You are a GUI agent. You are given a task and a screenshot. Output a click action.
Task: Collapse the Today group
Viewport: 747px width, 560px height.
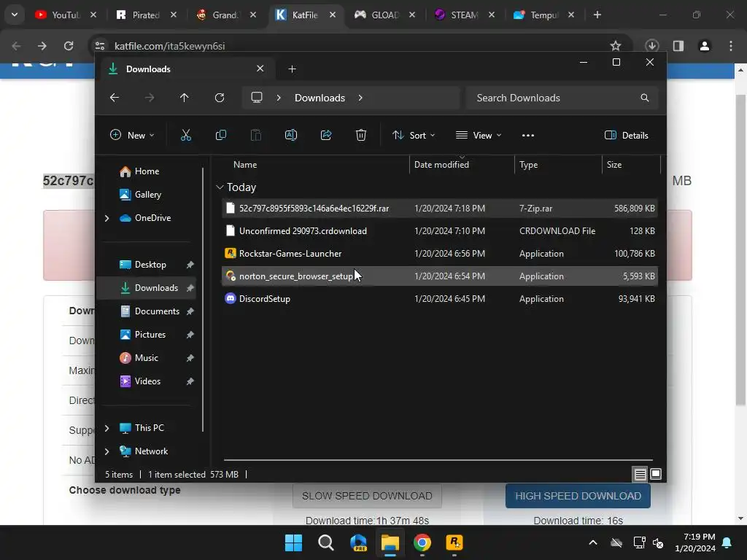coord(220,187)
